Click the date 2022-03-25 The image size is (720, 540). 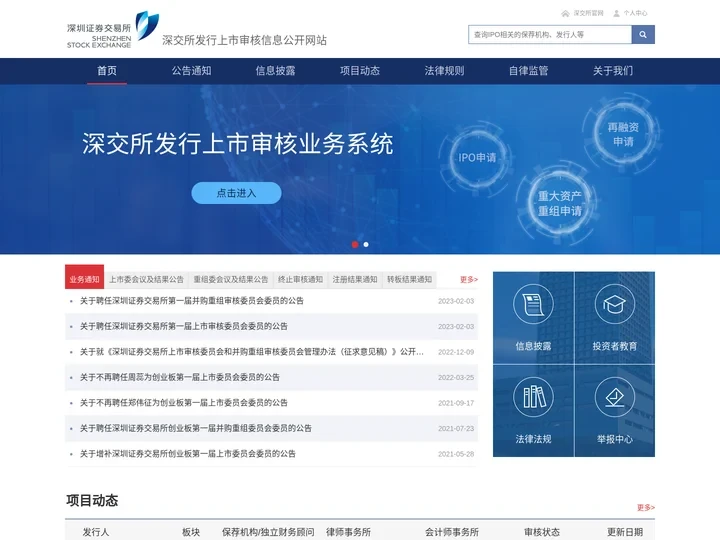456,377
